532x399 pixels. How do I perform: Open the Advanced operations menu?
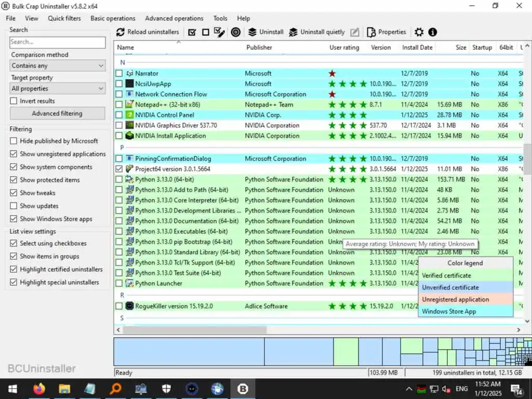click(x=174, y=18)
